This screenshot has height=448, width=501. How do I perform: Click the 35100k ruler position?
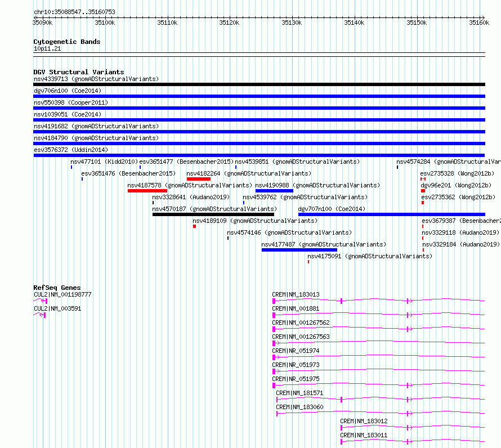point(105,23)
